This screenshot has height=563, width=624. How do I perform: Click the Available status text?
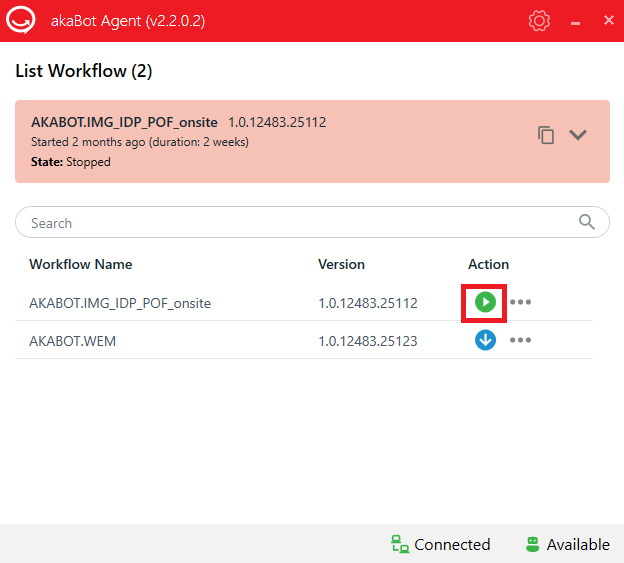point(578,544)
